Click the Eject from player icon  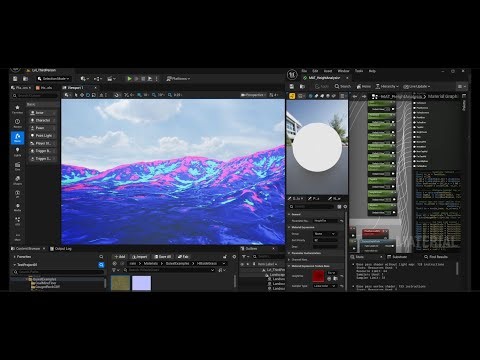click(150, 79)
